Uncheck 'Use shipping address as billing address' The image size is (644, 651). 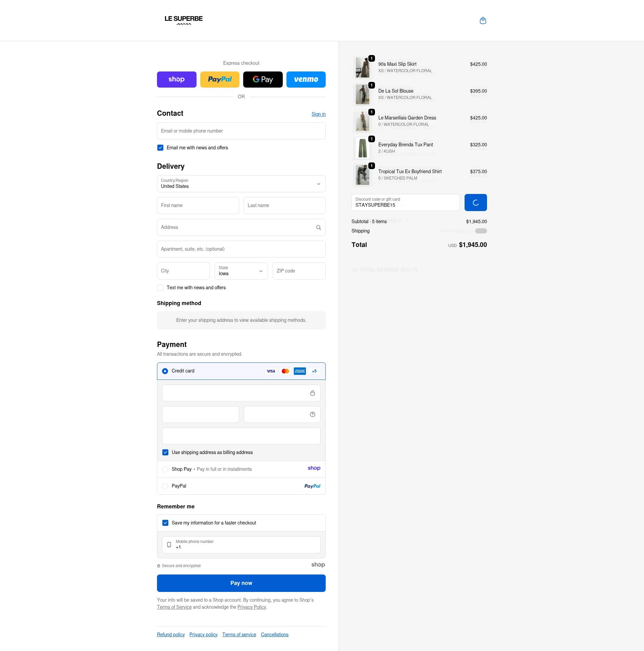point(165,452)
